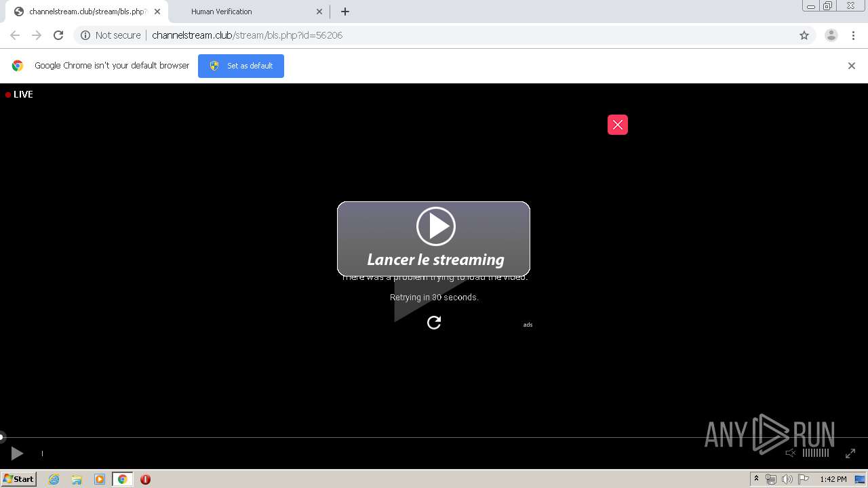The height and width of the screenshot is (488, 868).
Task: Click the browser forward arrow
Action: (x=37, y=35)
